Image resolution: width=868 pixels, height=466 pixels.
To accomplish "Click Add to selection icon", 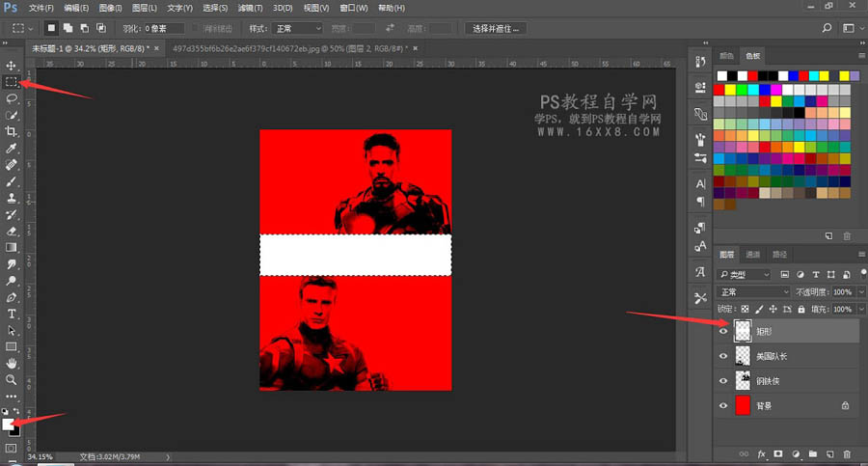I will (x=68, y=28).
